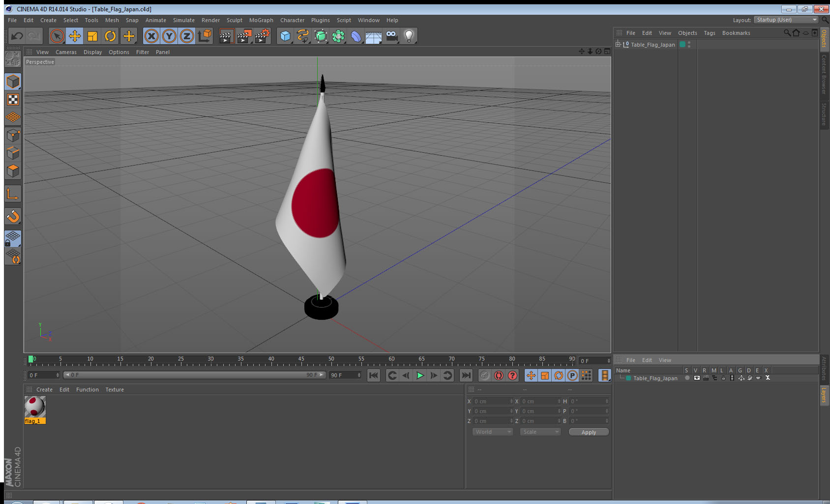
Task: Open Object Manager Tags menu
Action: point(710,33)
